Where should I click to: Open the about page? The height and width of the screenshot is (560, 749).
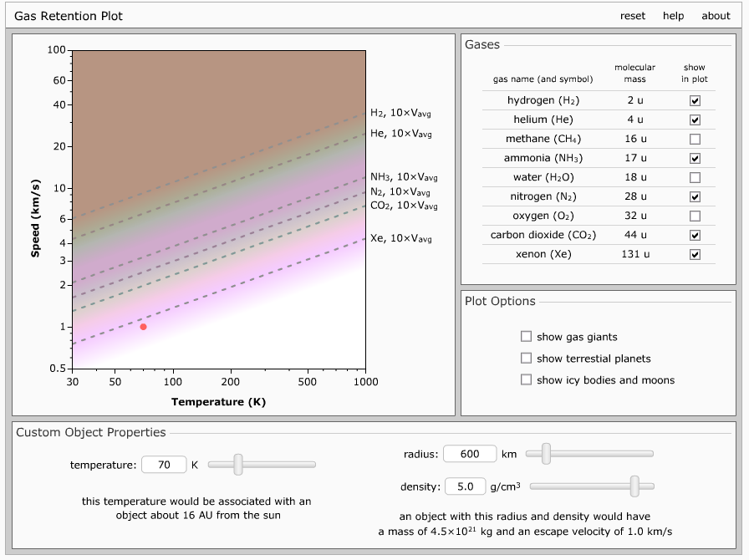pos(716,15)
